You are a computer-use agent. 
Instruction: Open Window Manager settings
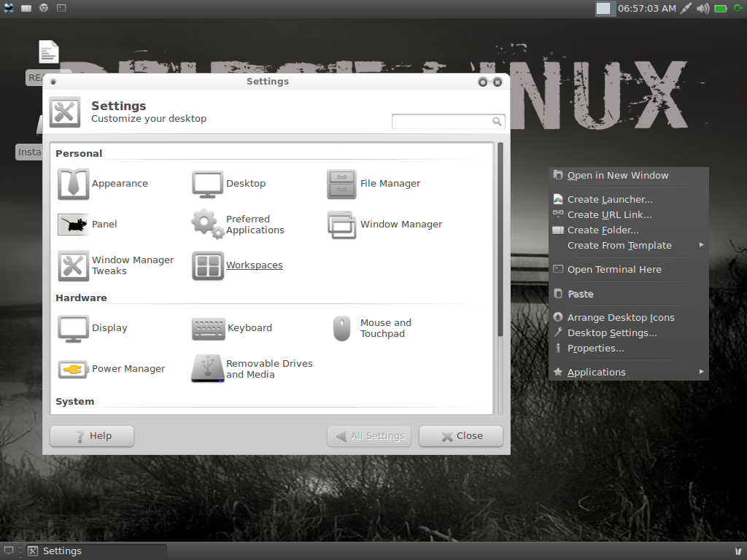[341, 225]
